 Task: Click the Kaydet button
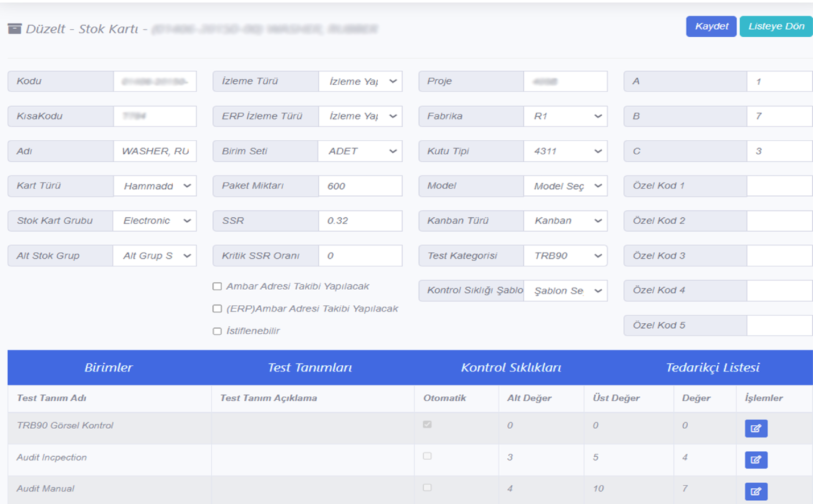click(x=711, y=26)
